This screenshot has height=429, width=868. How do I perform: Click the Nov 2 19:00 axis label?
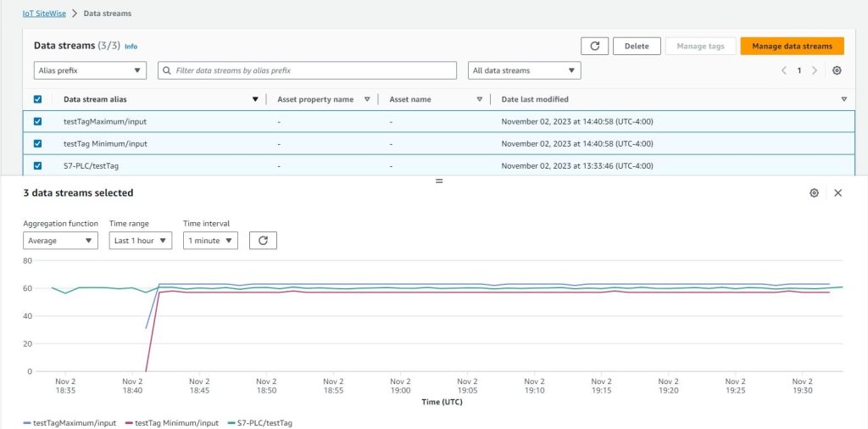(400, 386)
